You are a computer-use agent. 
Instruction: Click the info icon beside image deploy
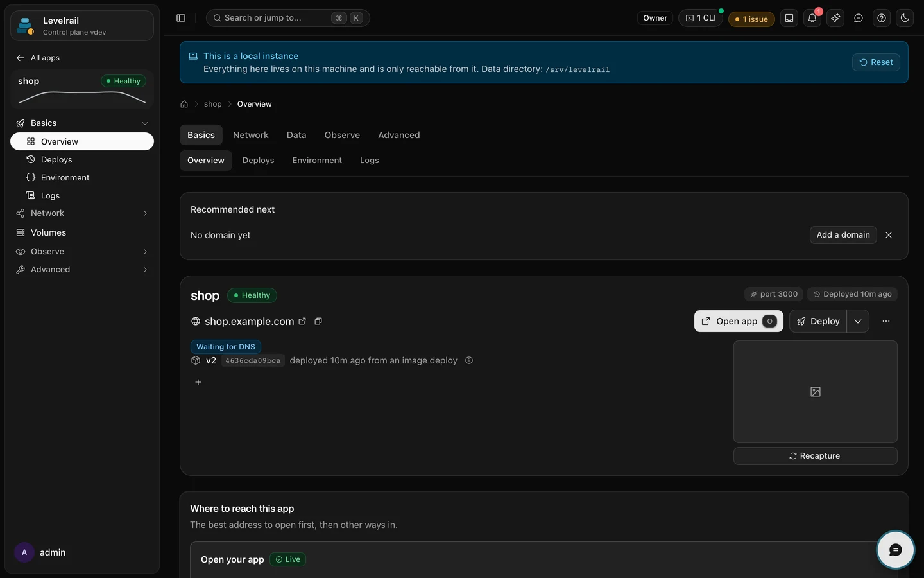(x=469, y=360)
